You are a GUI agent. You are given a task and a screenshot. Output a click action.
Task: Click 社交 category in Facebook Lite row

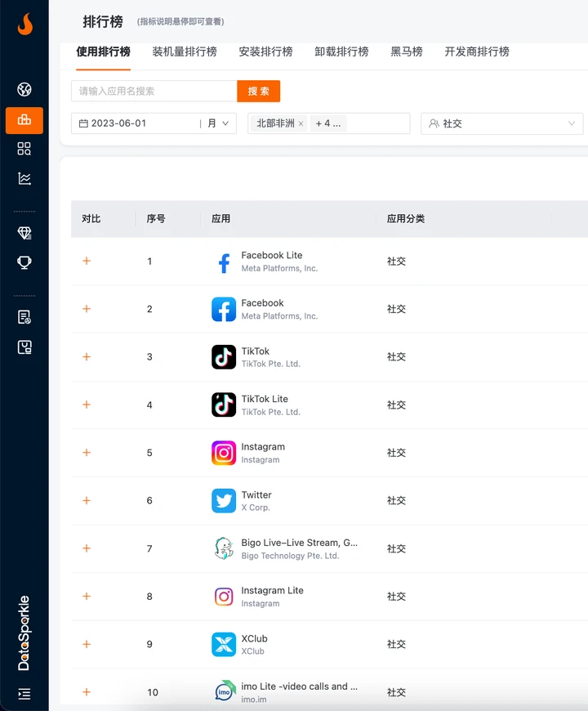pyautogui.click(x=396, y=262)
